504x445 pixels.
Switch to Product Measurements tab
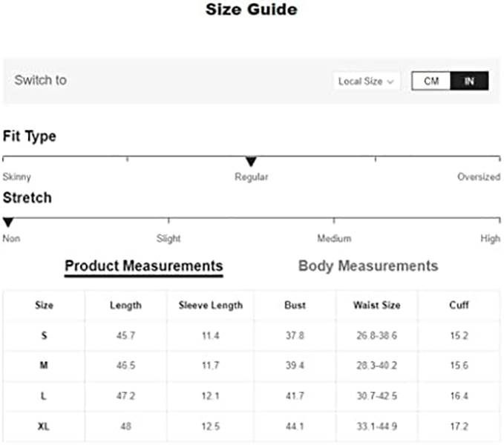143,266
